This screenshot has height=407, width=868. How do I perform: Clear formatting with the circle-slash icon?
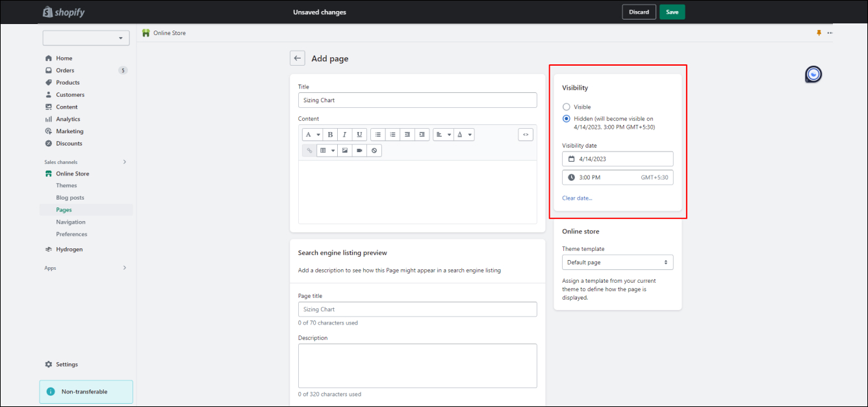pos(374,150)
